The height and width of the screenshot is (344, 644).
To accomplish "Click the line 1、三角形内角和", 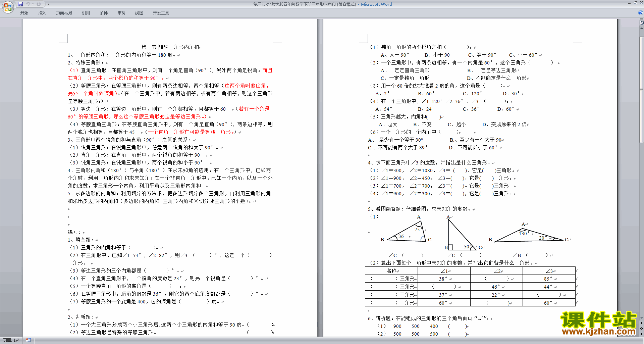I will 121,55.
